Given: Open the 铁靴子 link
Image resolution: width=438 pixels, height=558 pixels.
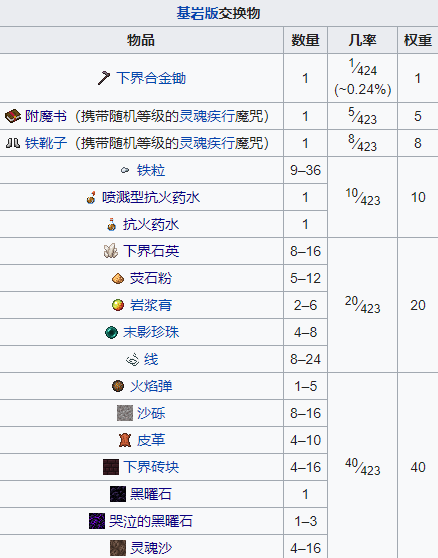Looking at the screenshot, I should coord(46,143).
